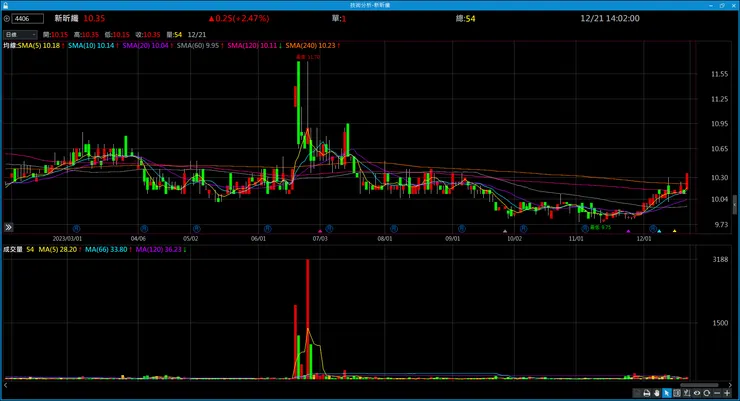Screen dimensions: 740x401
Task: Click the timestamp 12/21 14:02:00
Action: point(610,18)
